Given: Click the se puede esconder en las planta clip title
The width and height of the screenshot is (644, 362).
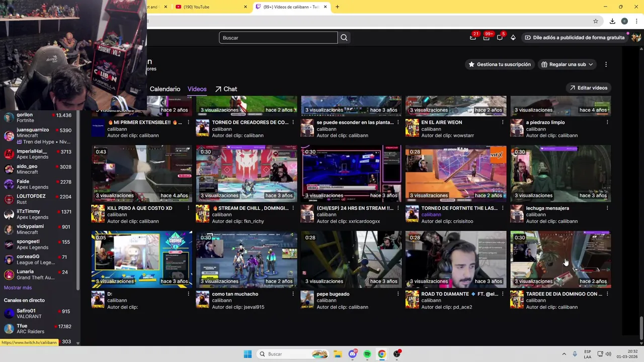Looking at the screenshot, I should (355, 122).
